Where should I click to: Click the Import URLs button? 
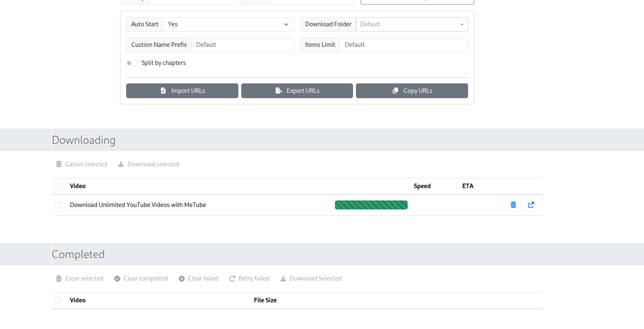pos(182,90)
